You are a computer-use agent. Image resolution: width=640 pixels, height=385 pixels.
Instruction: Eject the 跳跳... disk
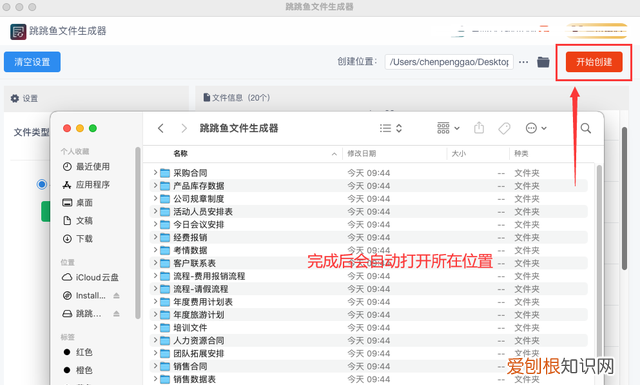(116, 313)
